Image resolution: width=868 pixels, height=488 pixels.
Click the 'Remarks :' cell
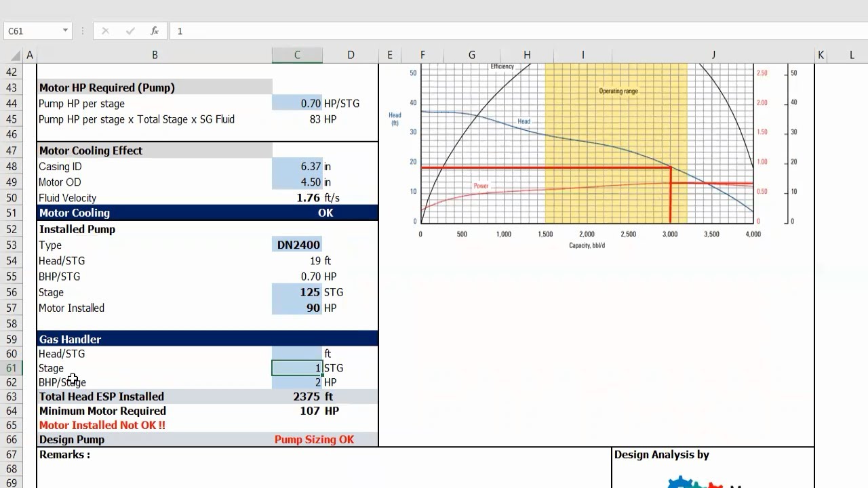(155, 455)
